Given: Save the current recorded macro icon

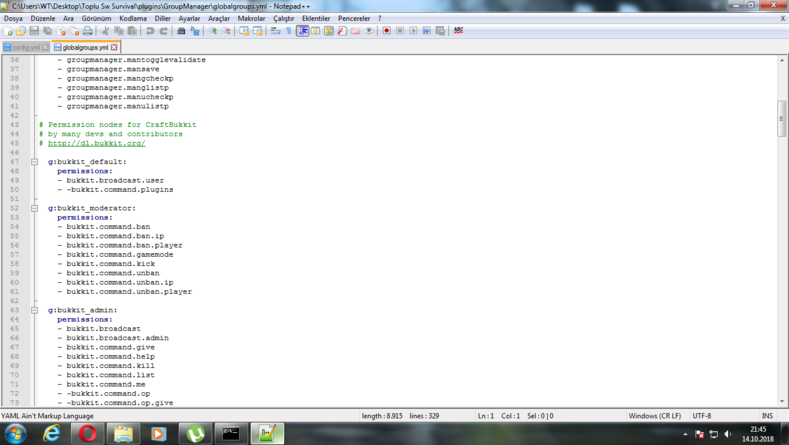Looking at the screenshot, I should 440,31.
